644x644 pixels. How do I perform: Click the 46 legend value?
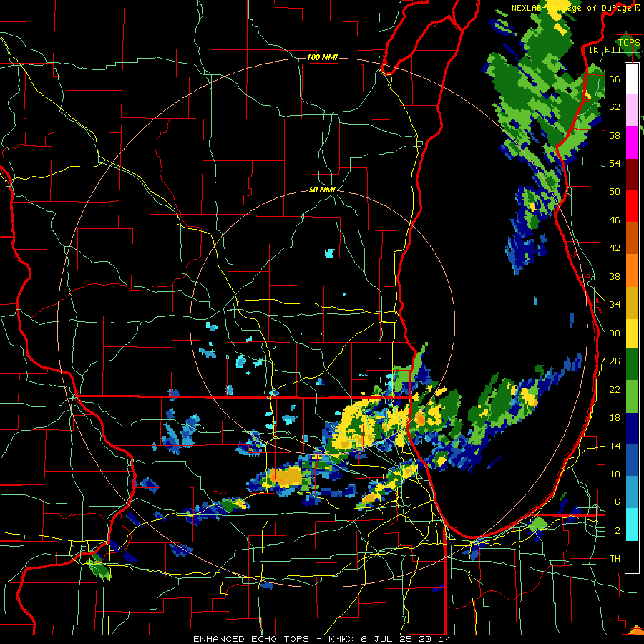(615, 220)
